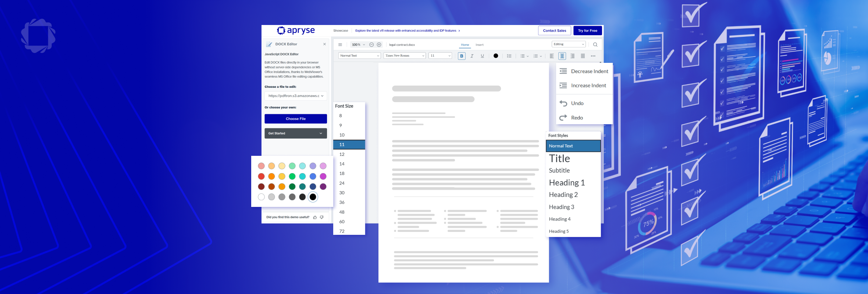Click the legal-contract.docx file name
Screen dimensions: 868x294
(x=402, y=45)
